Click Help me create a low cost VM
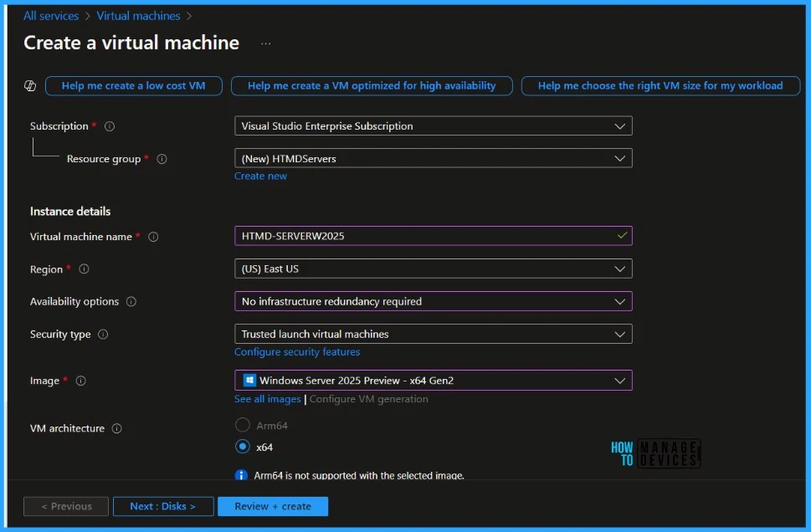The image size is (811, 532). click(133, 86)
